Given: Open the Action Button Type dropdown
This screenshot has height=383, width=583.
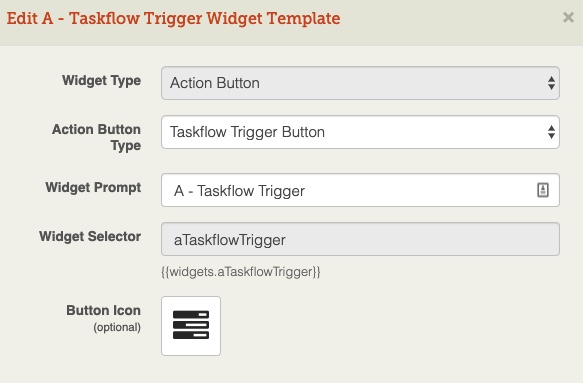Looking at the screenshot, I should pyautogui.click(x=360, y=132).
